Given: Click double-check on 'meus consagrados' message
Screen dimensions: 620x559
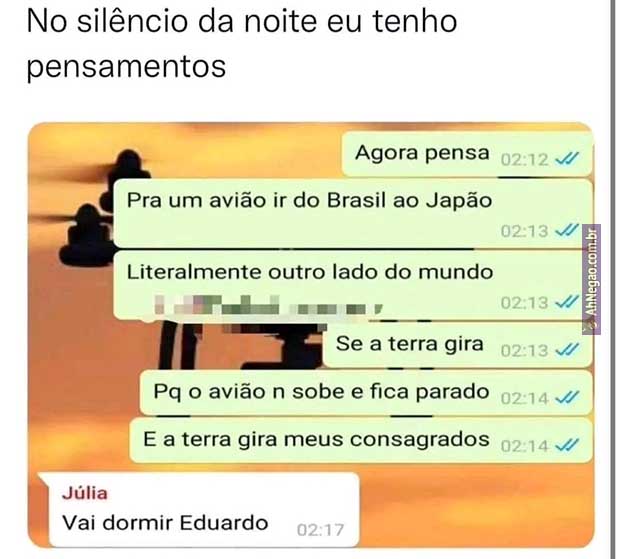Looking at the screenshot, I should point(567,445).
